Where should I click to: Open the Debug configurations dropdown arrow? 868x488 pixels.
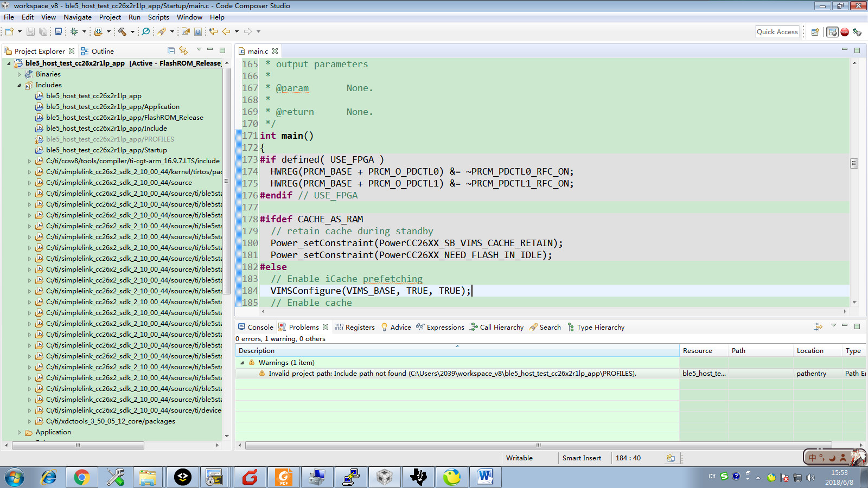pyautogui.click(x=84, y=31)
